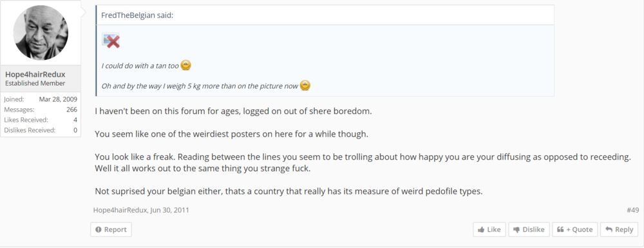Viewport: 644px width, 248px height.
Task: Click the thumbs-down icon on Dislike button
Action: pos(516,230)
